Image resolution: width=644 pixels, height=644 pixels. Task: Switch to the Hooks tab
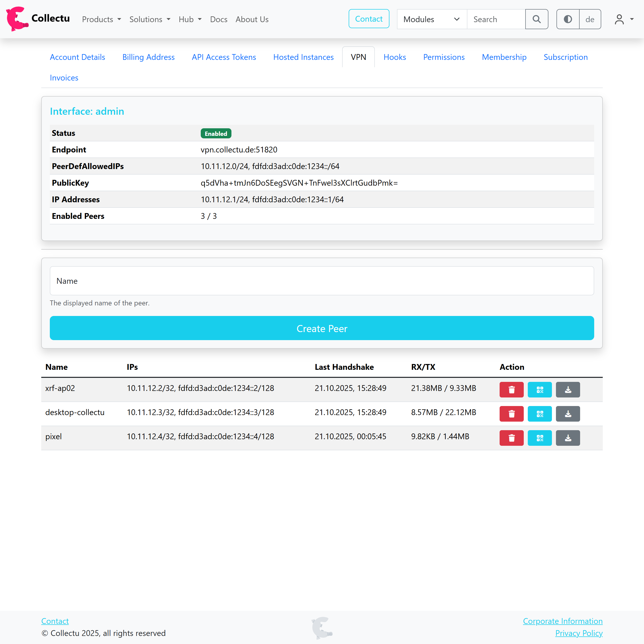pos(394,57)
